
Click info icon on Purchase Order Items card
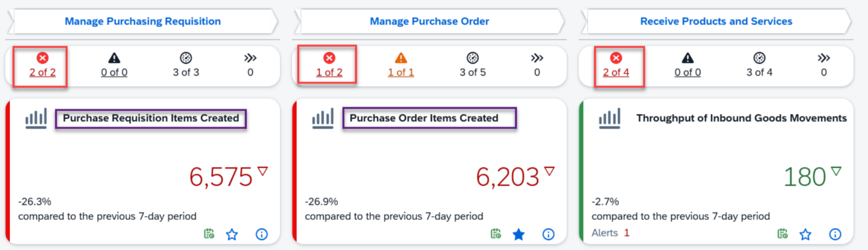tap(548, 234)
